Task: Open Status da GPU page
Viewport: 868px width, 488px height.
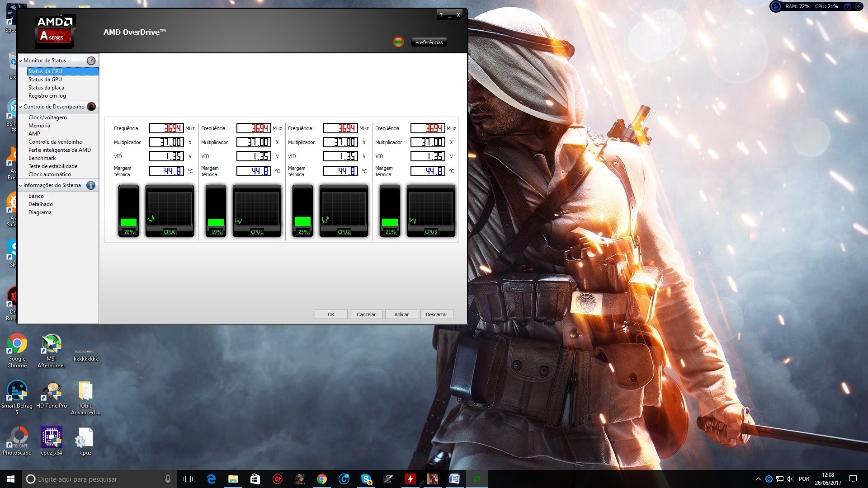Action: (45, 80)
